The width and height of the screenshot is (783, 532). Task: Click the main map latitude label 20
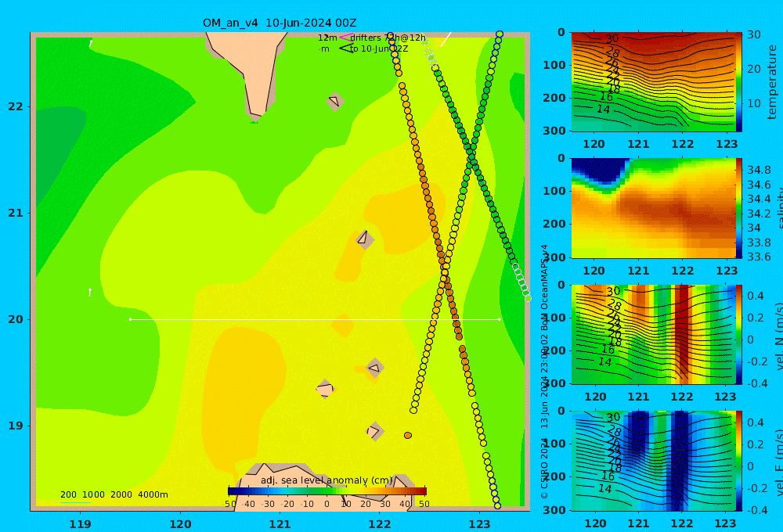point(16,319)
